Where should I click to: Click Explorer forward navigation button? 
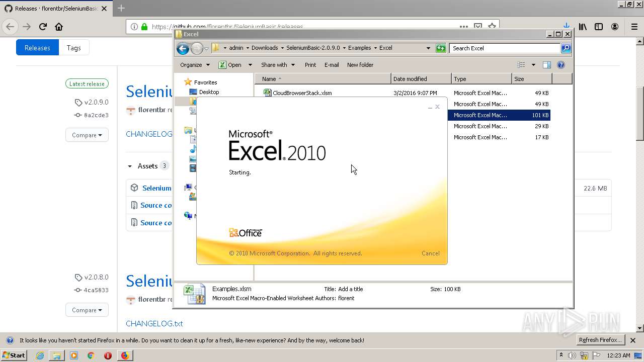click(x=197, y=48)
